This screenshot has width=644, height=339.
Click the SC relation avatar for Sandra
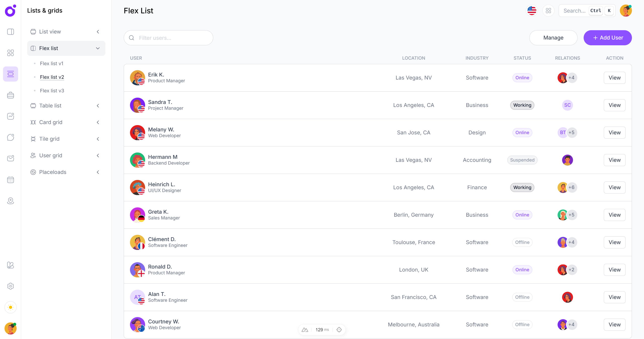pyautogui.click(x=567, y=105)
